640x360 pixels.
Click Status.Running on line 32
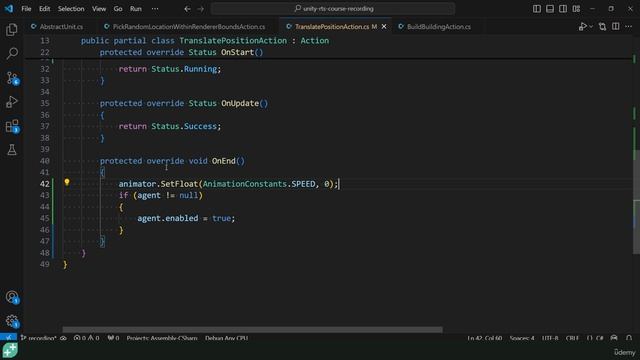click(184, 69)
